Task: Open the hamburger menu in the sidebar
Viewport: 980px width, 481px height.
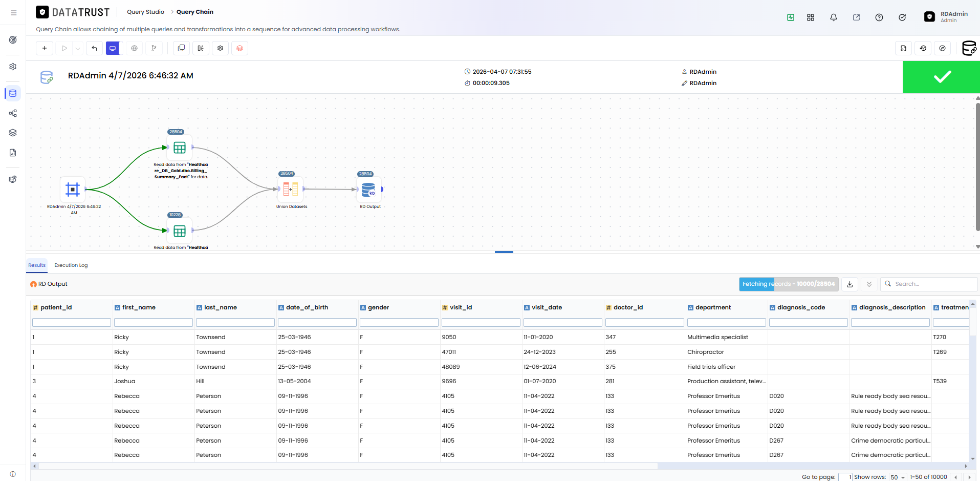Action: tap(13, 13)
